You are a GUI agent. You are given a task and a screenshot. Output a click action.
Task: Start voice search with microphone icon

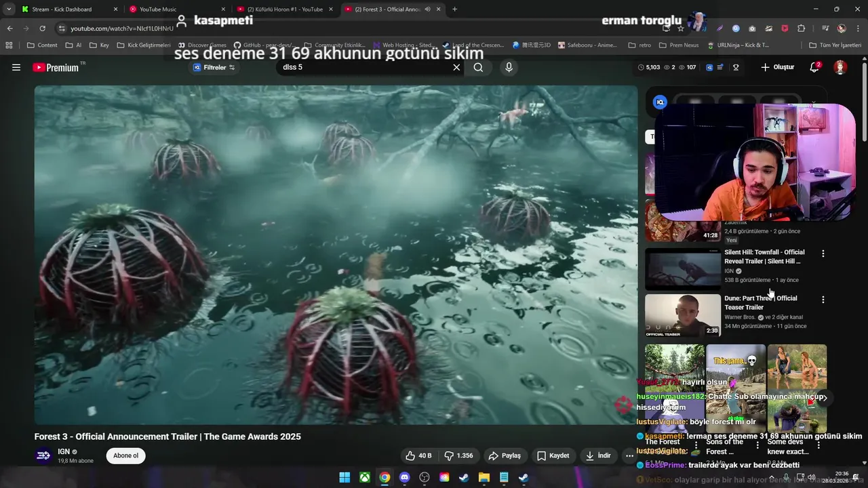[509, 67]
